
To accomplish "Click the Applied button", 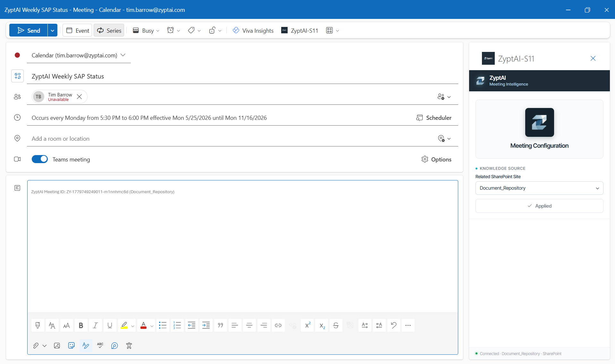I will pos(539,206).
